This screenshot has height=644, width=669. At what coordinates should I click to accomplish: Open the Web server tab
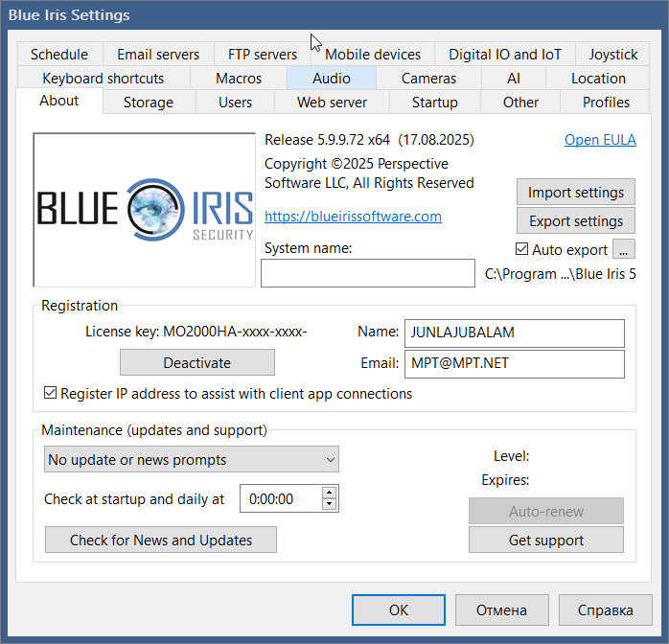tap(331, 102)
